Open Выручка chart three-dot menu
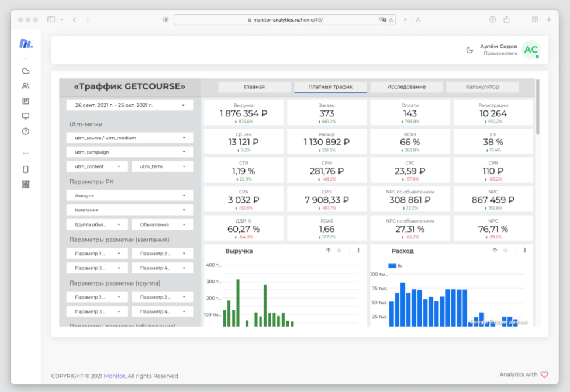Viewport: 570px width, 392px height. coord(358,250)
